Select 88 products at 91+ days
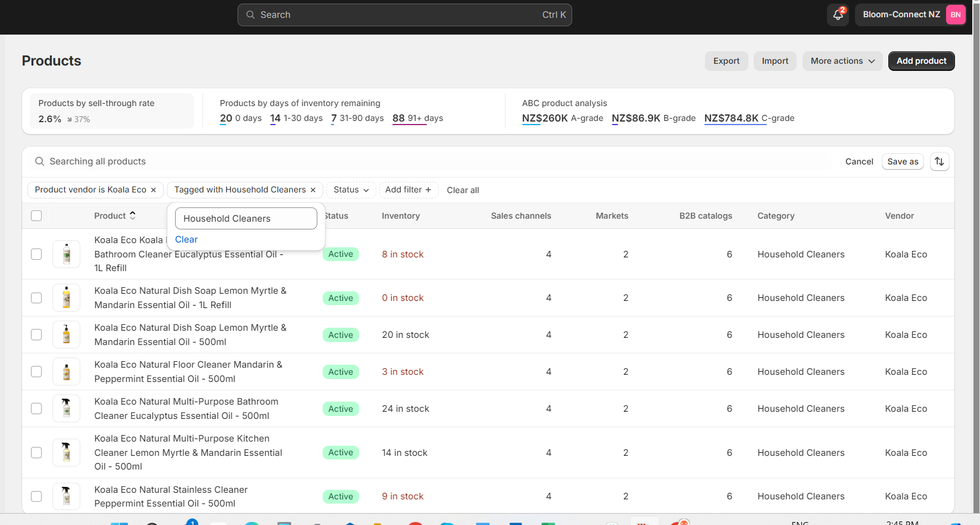The image size is (980, 525). 417,119
